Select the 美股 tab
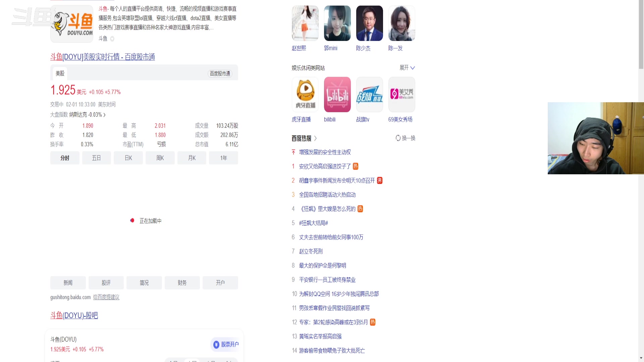The height and width of the screenshot is (362, 644). pyautogui.click(x=60, y=73)
